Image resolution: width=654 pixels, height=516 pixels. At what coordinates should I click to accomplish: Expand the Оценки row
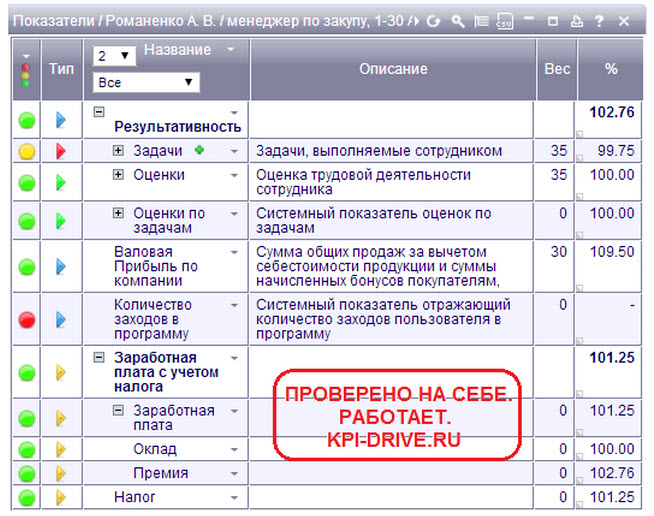point(118,174)
